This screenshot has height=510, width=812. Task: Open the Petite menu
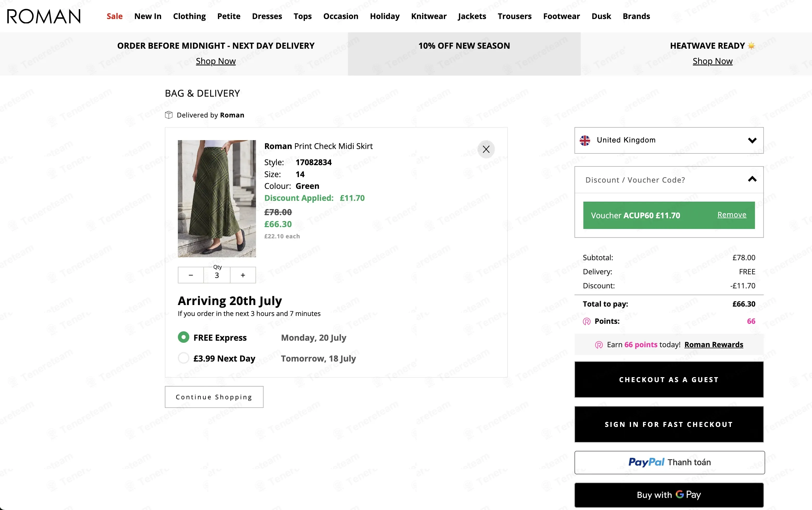(229, 16)
